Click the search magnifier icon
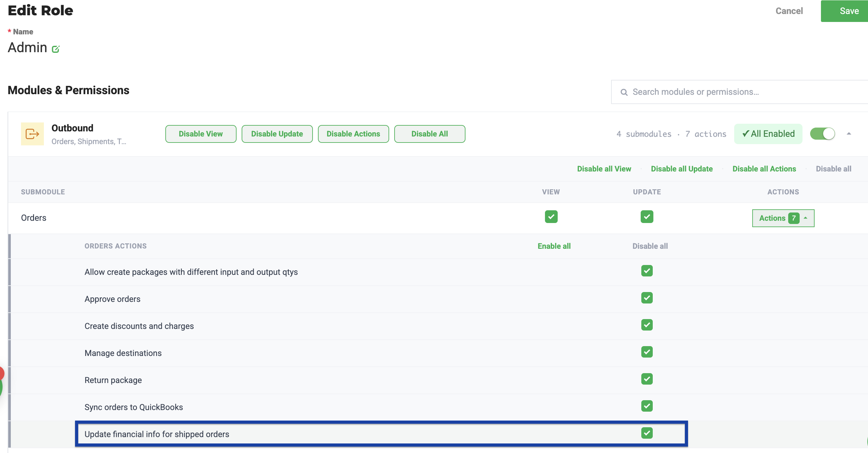868x453 pixels. (624, 92)
